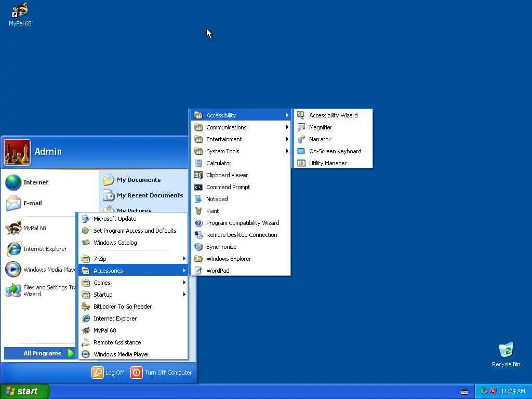Open MyPal 68 desktop shortcut

coord(20,14)
